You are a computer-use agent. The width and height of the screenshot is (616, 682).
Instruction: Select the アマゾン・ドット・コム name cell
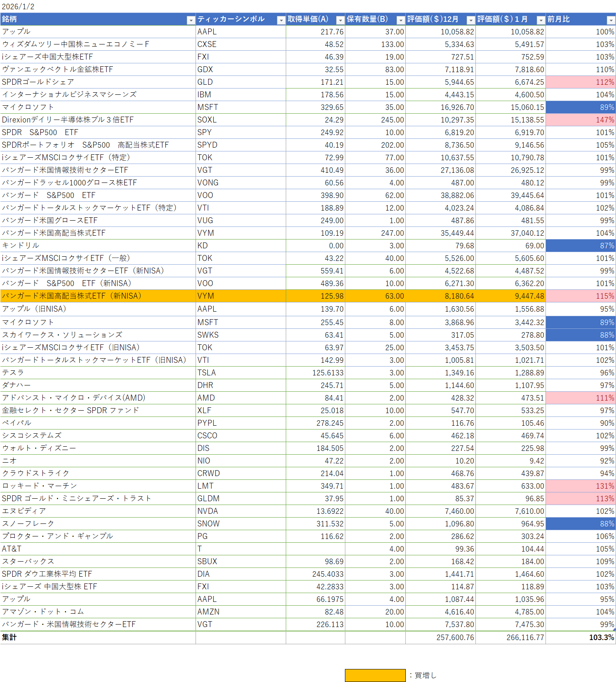pyautogui.click(x=98, y=612)
